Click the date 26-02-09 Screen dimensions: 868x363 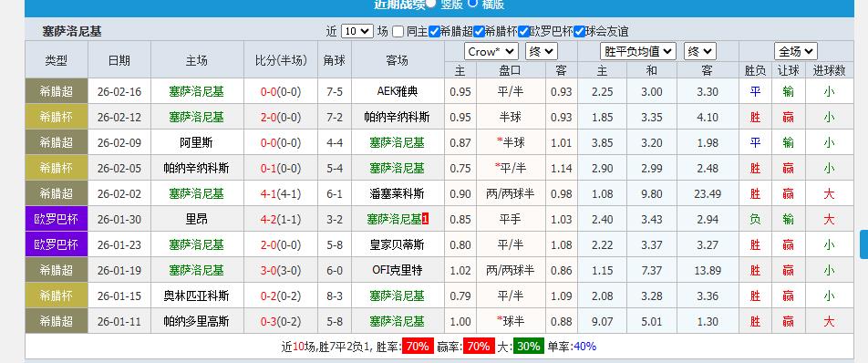pos(119,143)
